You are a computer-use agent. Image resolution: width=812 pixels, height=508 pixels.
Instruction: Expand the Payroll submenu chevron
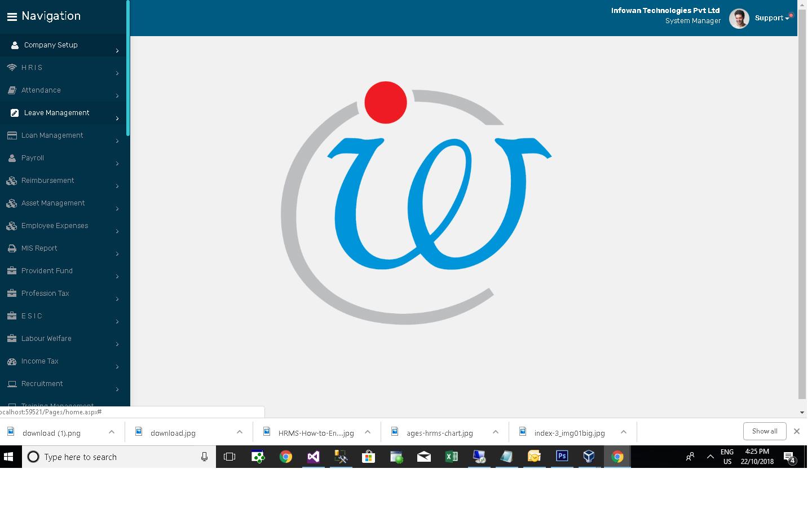[117, 164]
